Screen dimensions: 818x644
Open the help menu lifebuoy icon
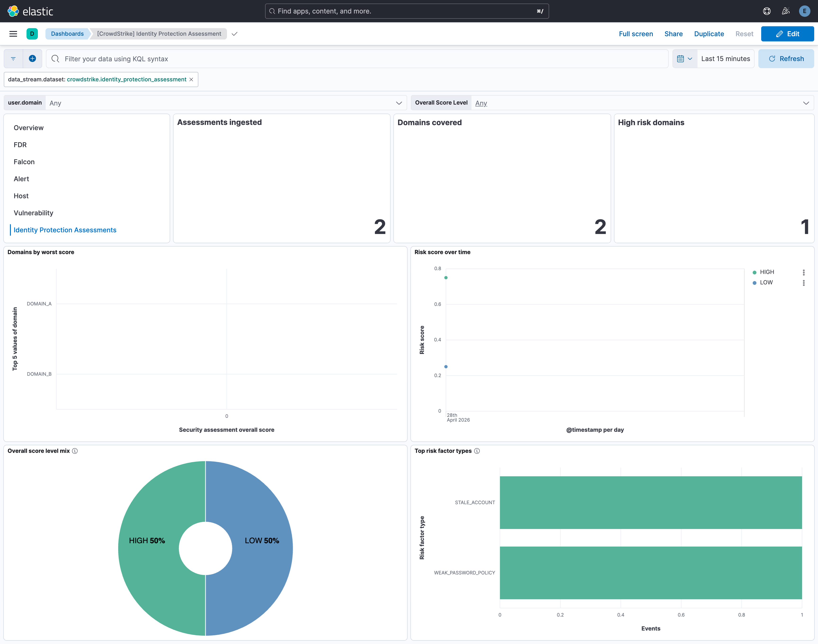pos(767,11)
